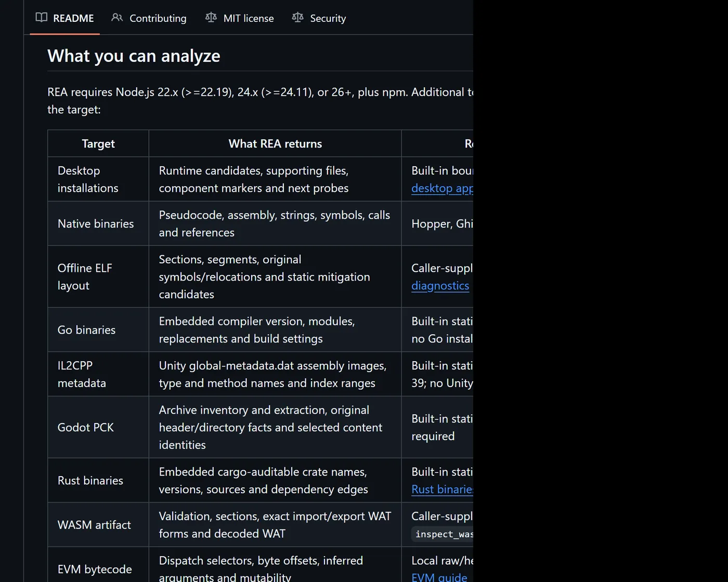Click the 'What you can analyze' heading
This screenshot has height=582, width=728.
pyautogui.click(x=134, y=56)
